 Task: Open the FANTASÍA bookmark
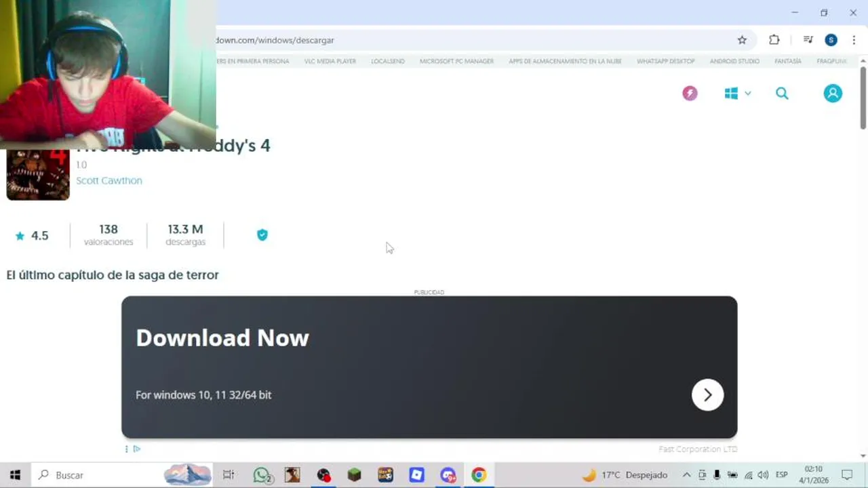pos(788,61)
